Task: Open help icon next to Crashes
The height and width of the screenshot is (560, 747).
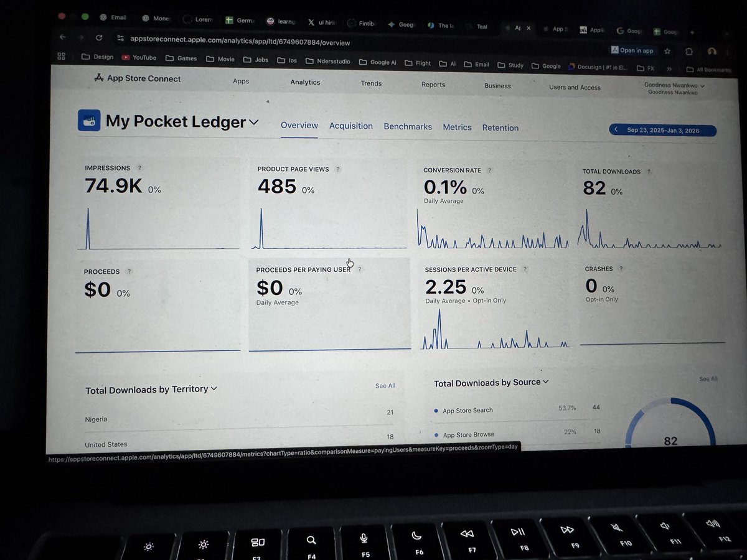Action: [621, 269]
